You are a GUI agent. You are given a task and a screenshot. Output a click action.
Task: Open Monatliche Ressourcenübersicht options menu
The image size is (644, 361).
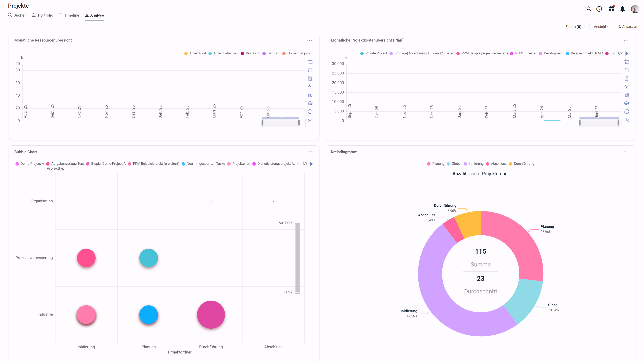(x=309, y=40)
